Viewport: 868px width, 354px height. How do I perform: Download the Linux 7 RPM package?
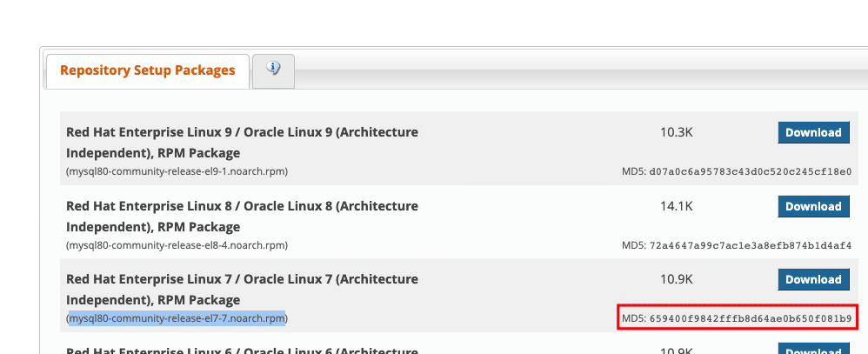pyautogui.click(x=813, y=280)
